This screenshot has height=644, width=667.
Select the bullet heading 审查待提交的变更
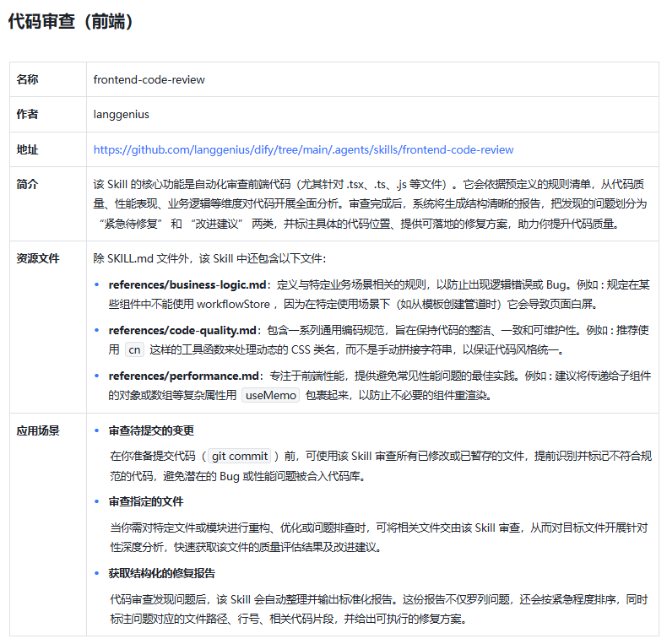click(x=151, y=430)
